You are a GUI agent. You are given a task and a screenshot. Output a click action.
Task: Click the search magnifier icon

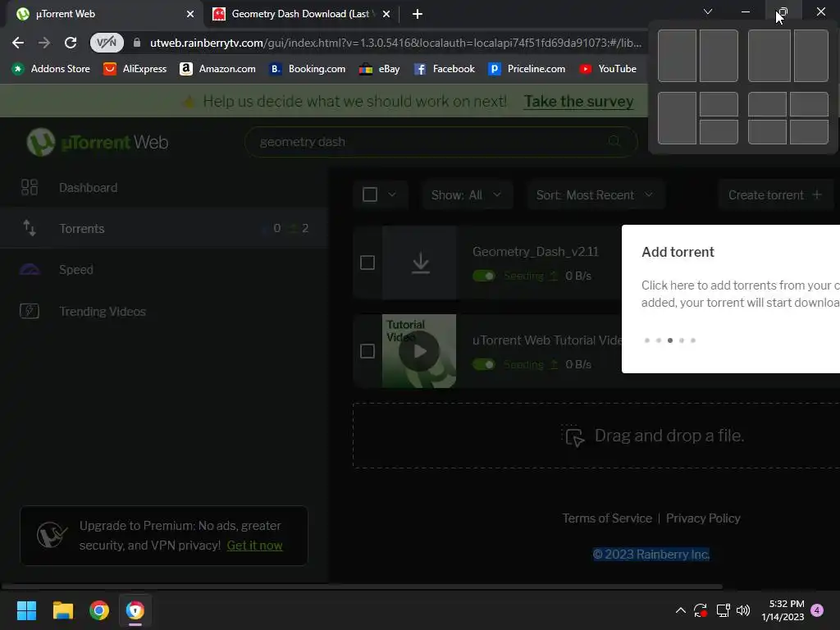coord(614,141)
